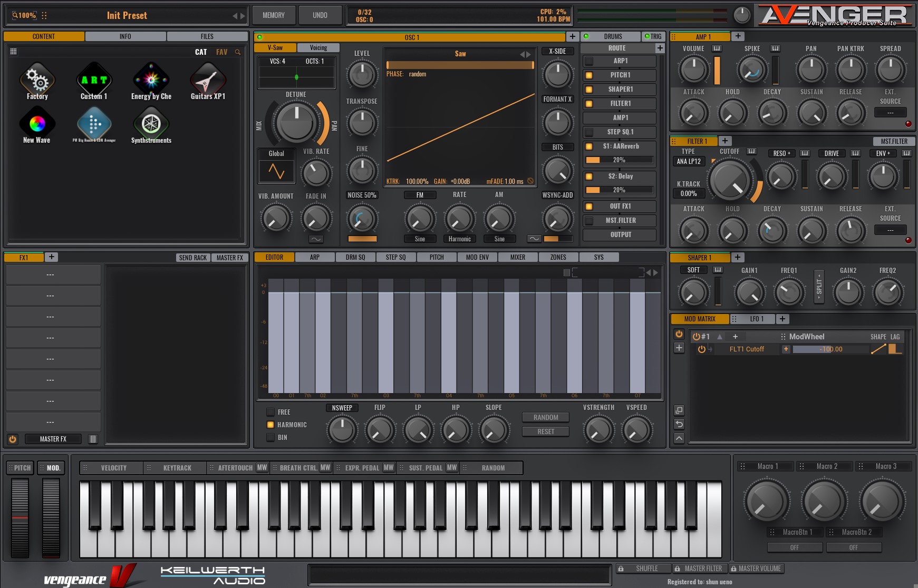Click the MEMORY button

coord(274,15)
